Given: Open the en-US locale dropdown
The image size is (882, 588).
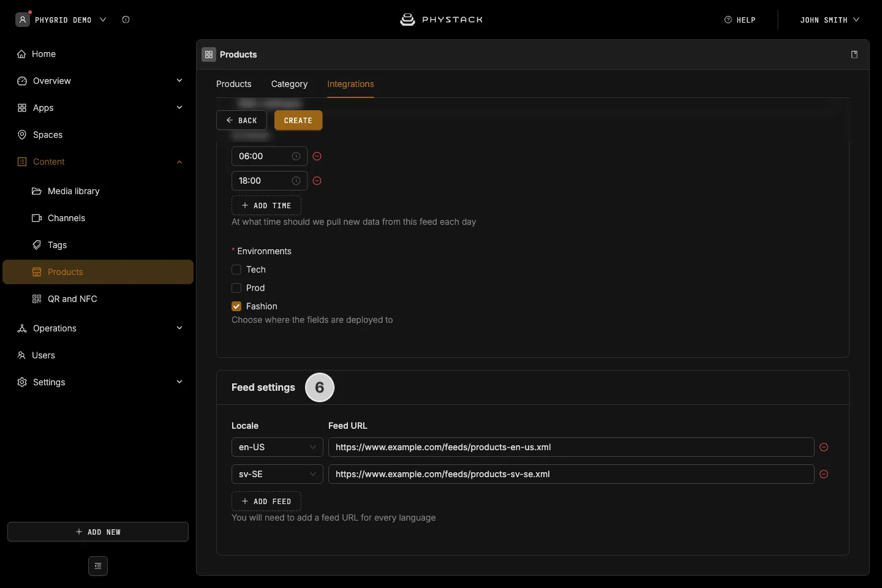Looking at the screenshot, I should [x=277, y=447].
